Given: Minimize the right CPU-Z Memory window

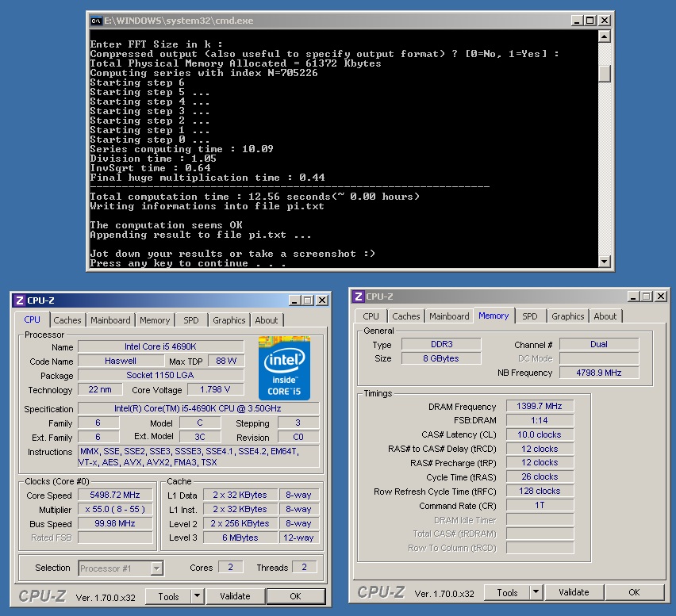Looking at the screenshot, I should click(633, 297).
